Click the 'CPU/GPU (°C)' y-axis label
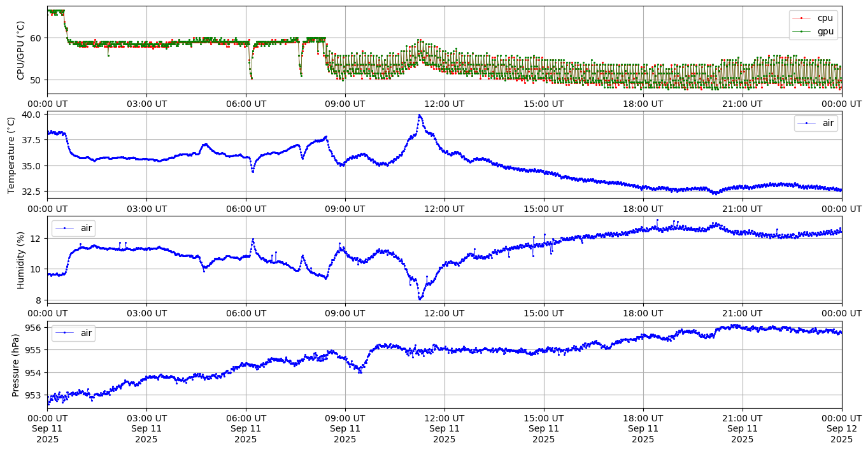The height and width of the screenshot is (450, 868). (x=20, y=50)
